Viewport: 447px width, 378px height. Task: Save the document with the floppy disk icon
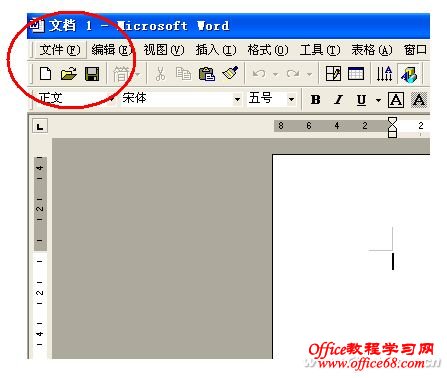[92, 73]
